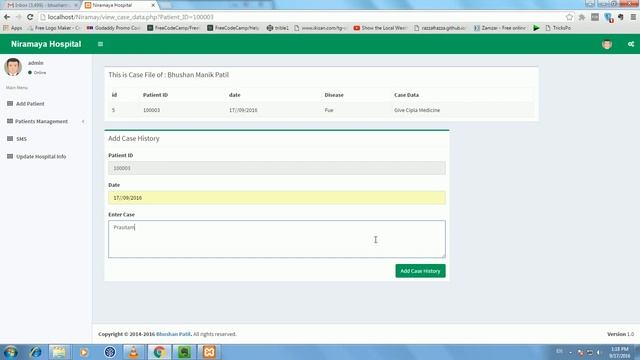Click the volume icon in system tray
The image size is (640, 360).
[x=599, y=352]
